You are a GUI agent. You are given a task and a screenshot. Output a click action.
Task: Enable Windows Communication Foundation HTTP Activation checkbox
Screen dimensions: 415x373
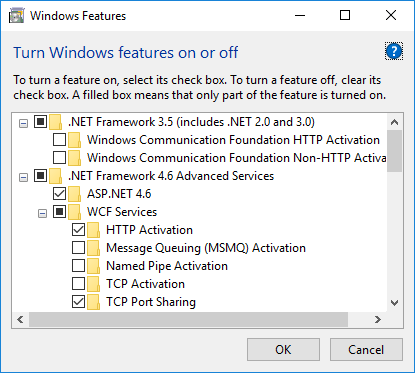point(59,140)
